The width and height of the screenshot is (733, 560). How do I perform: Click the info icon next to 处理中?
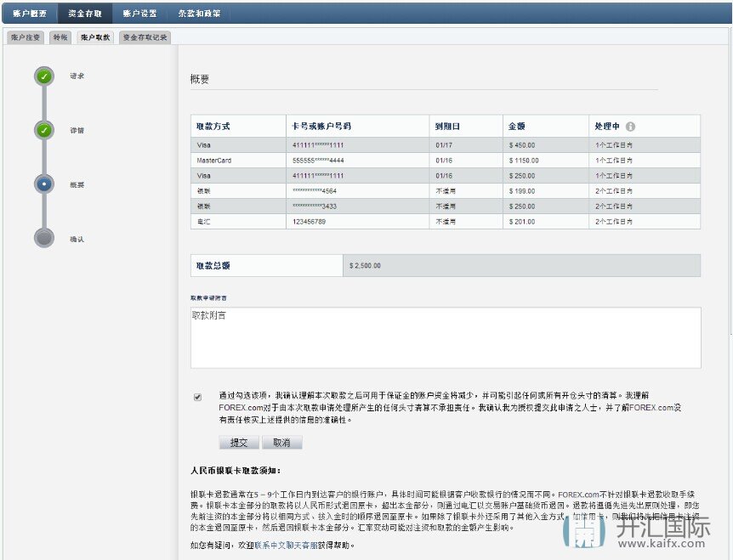[630, 127]
